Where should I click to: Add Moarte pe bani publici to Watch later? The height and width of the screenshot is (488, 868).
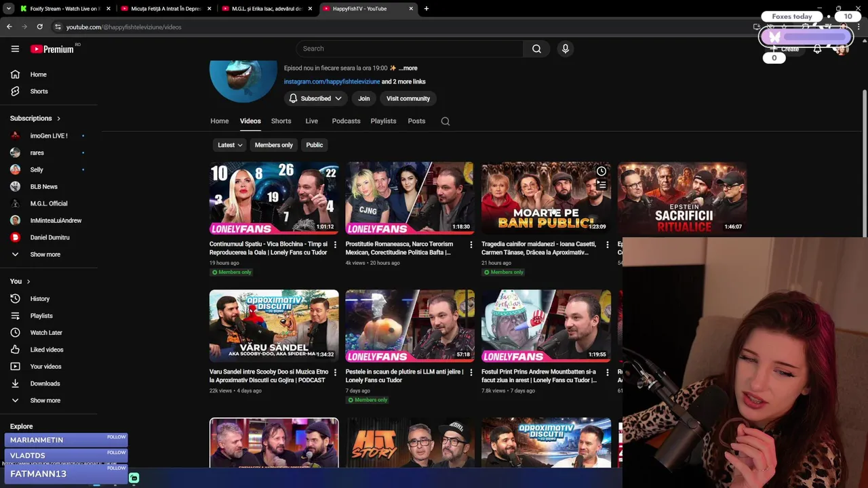click(x=601, y=171)
